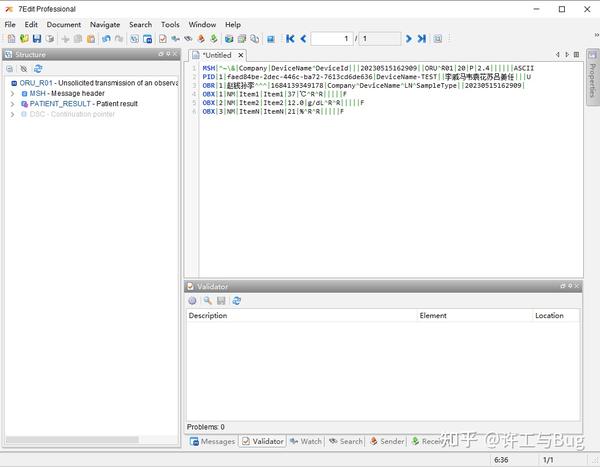Refresh the Validator panel results
Image resolution: width=600 pixels, height=467 pixels.
click(x=237, y=300)
